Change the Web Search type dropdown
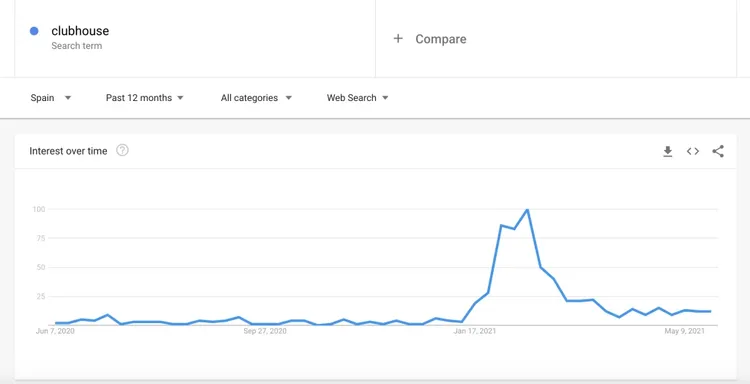The image size is (750, 384). click(x=357, y=98)
